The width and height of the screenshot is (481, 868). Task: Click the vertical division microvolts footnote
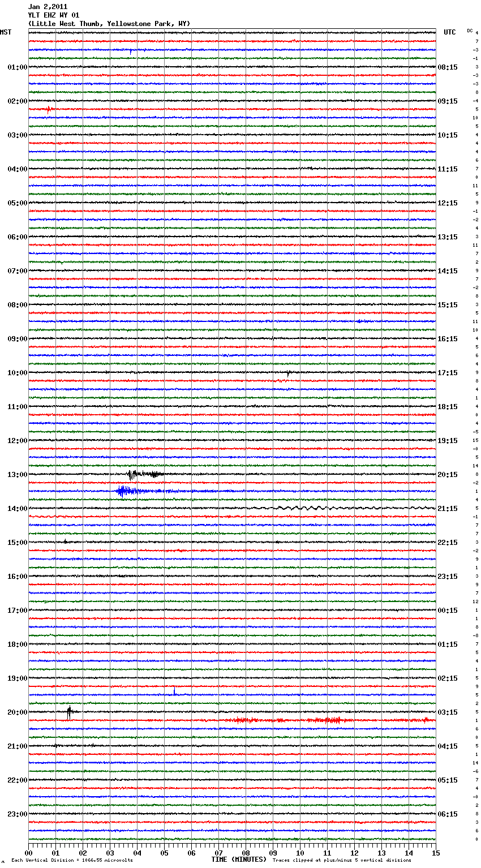(72, 861)
